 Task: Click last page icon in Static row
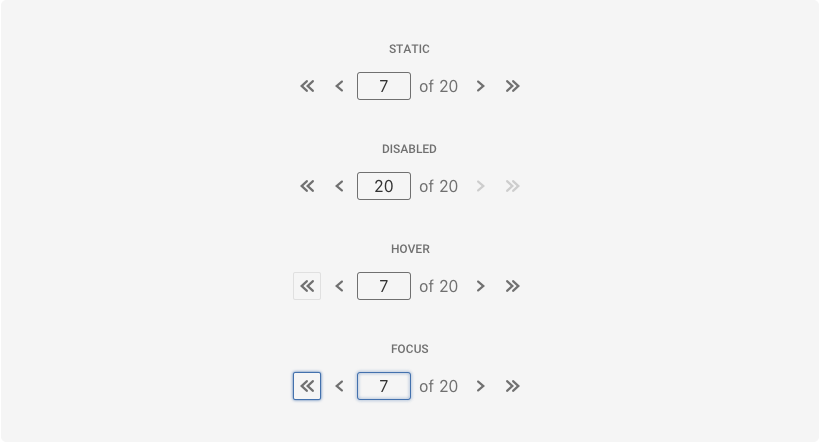pos(513,86)
